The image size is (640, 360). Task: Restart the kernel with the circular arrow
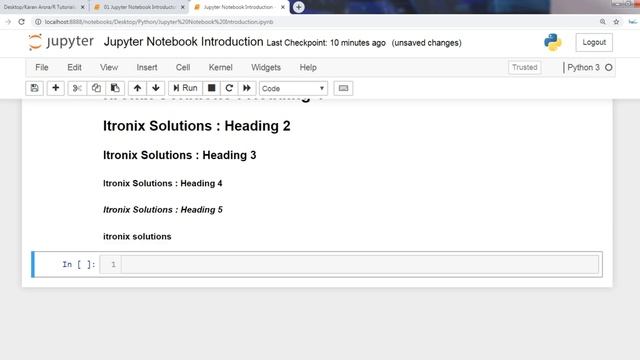click(x=229, y=88)
